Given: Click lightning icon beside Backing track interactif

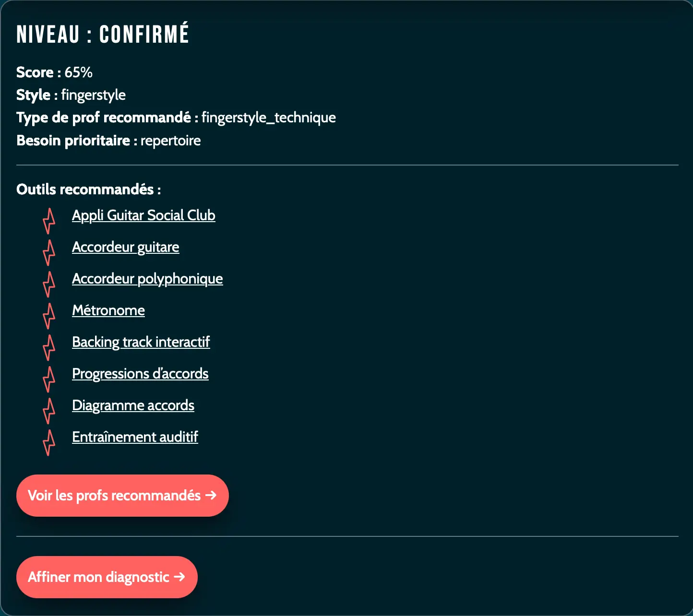Looking at the screenshot, I should point(49,347).
